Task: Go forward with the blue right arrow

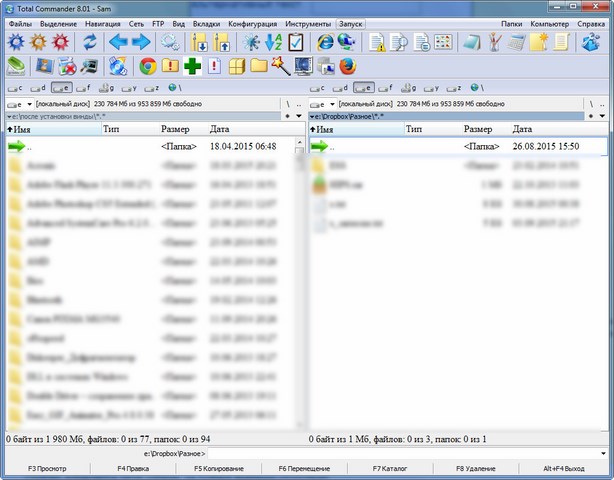Action: 141,42
